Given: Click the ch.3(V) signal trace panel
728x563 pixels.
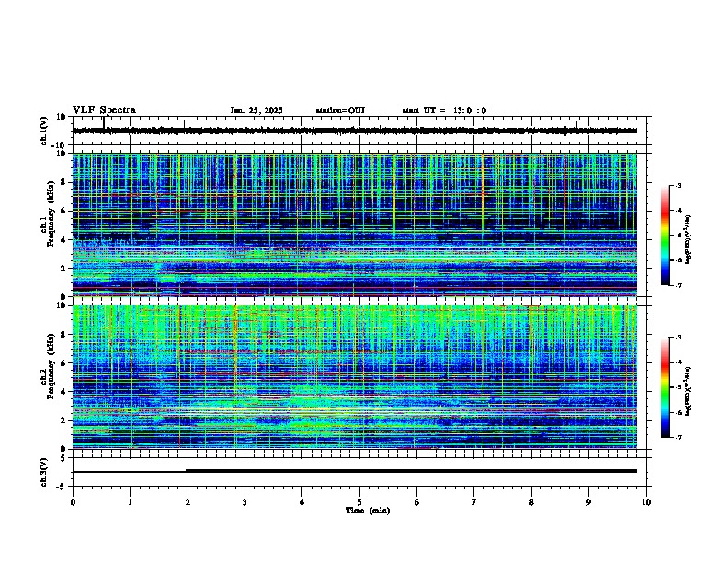Looking at the screenshot, I should (359, 472).
